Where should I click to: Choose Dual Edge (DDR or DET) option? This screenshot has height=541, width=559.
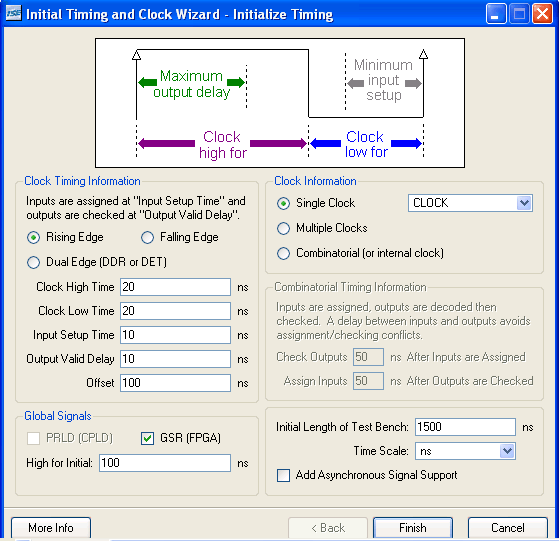point(34,262)
